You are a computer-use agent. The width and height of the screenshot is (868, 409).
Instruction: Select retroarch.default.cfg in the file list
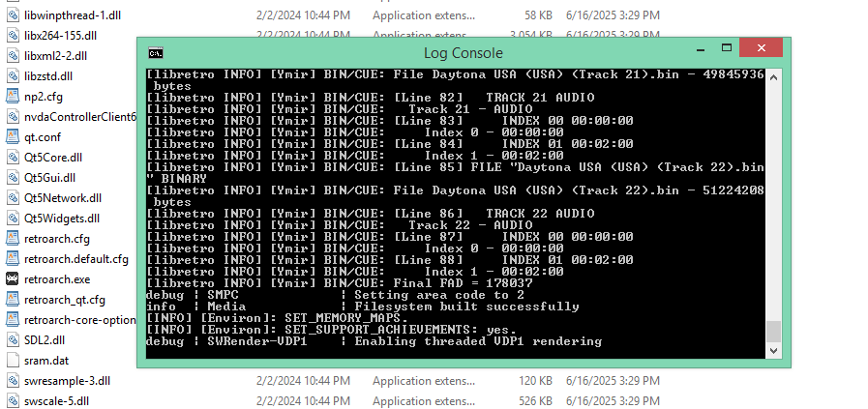click(x=75, y=259)
